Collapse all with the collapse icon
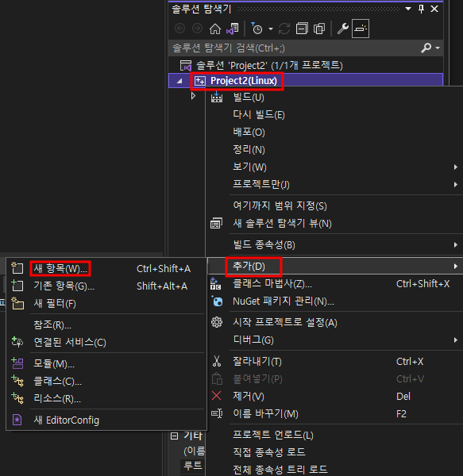463x476 pixels. [x=302, y=29]
